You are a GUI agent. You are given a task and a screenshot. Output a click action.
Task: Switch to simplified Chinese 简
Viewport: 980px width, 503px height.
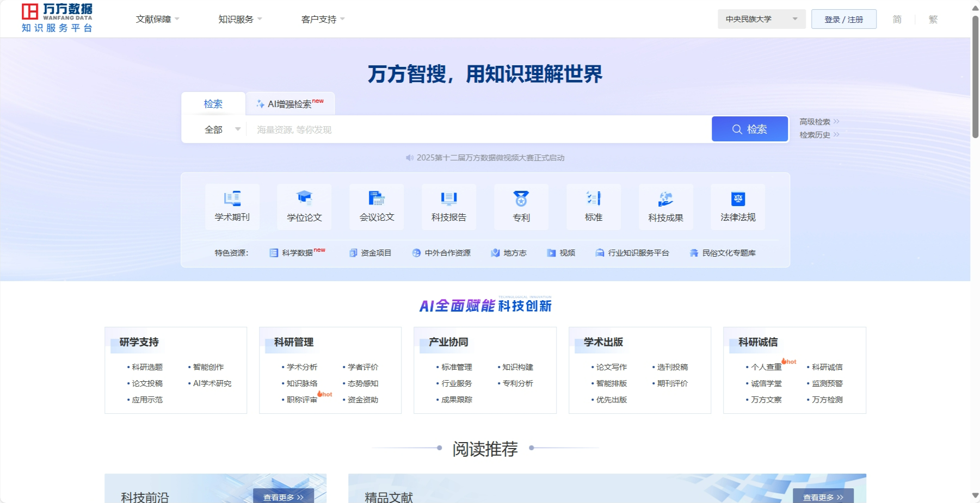click(897, 19)
